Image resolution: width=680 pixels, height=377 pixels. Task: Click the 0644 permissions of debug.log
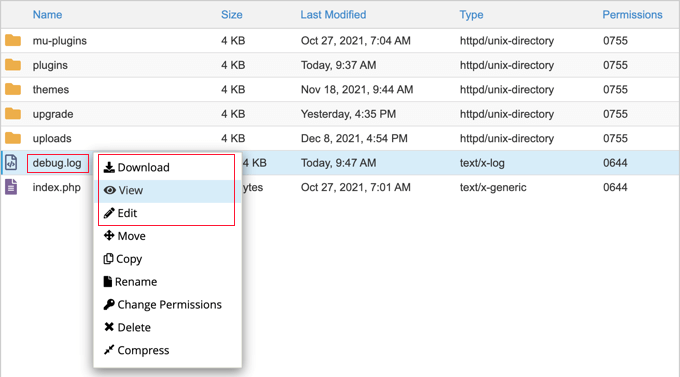[615, 163]
